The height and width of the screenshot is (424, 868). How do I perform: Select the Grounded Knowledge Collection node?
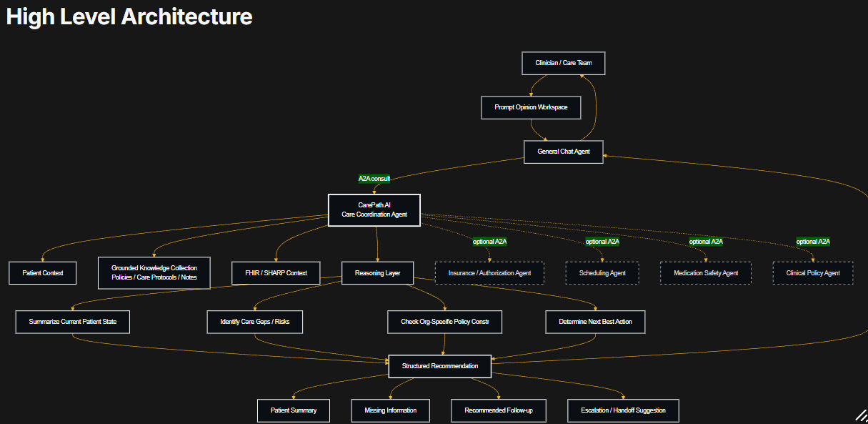click(154, 272)
